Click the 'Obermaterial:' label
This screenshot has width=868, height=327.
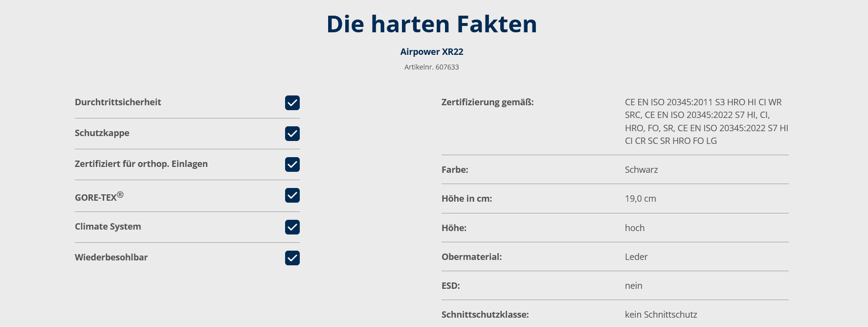(x=472, y=257)
